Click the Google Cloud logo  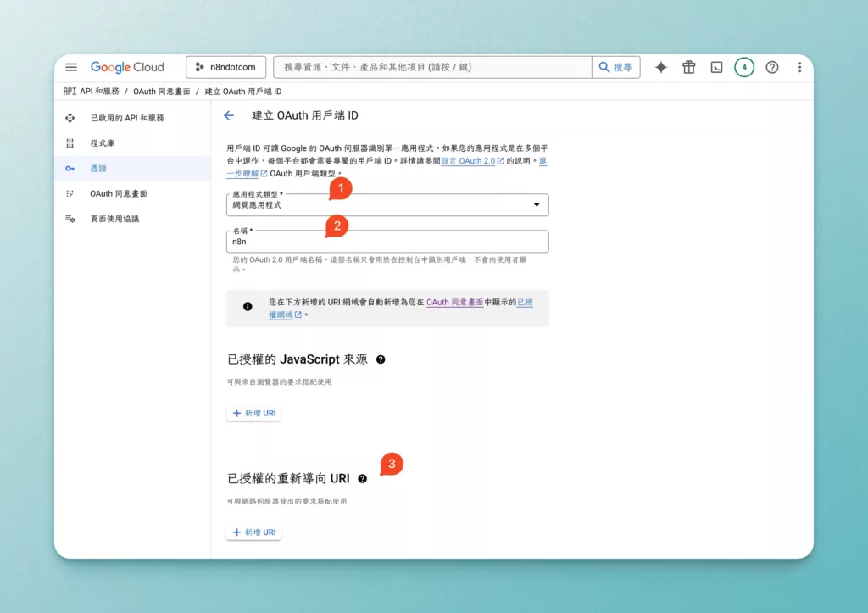click(x=127, y=67)
